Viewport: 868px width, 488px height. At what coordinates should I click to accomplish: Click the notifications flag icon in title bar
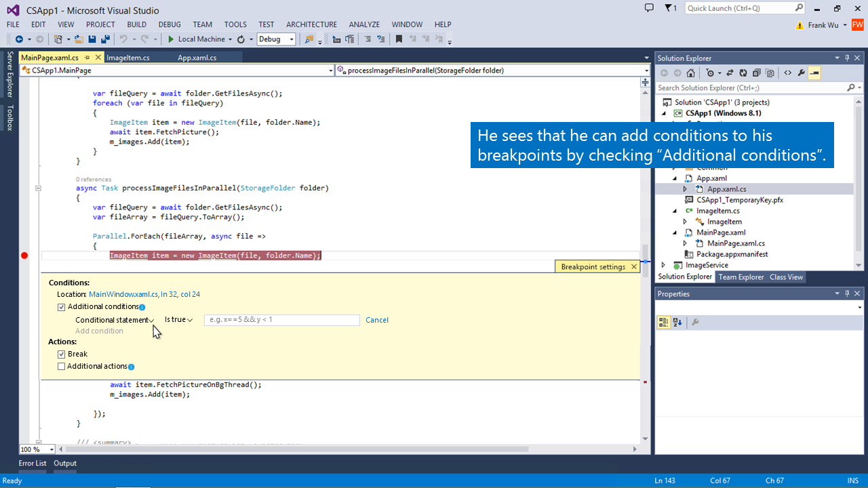[670, 8]
